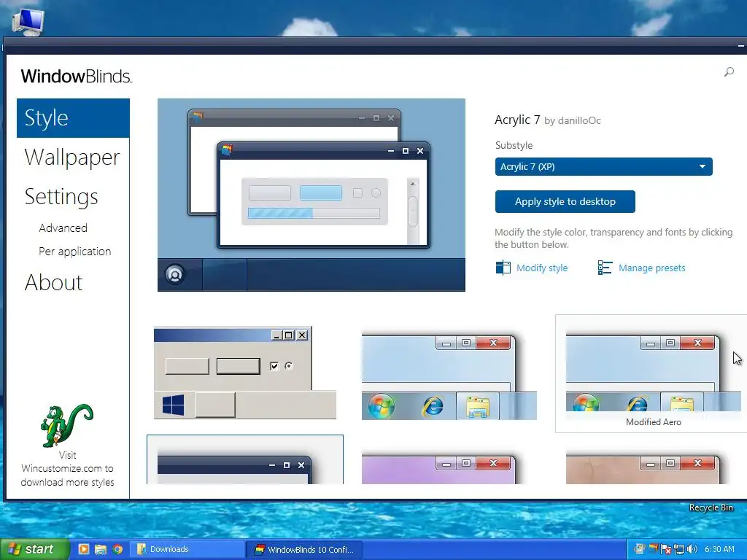Open the folder quick launch icon
Image resolution: width=747 pixels, height=560 pixels.
pos(101,549)
